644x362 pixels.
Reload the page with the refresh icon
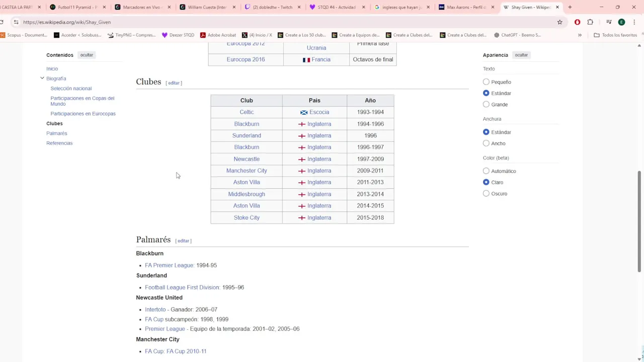click(x=2, y=22)
